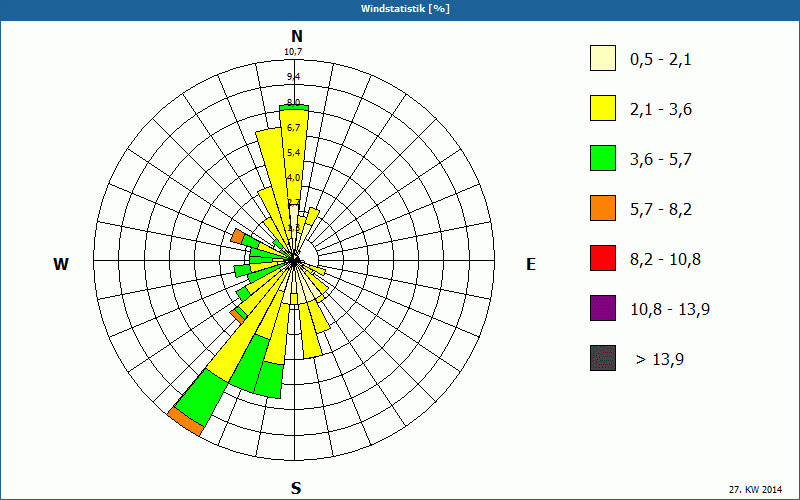Click the W compass label
Viewport: 800px width, 500px height.
click(x=61, y=264)
